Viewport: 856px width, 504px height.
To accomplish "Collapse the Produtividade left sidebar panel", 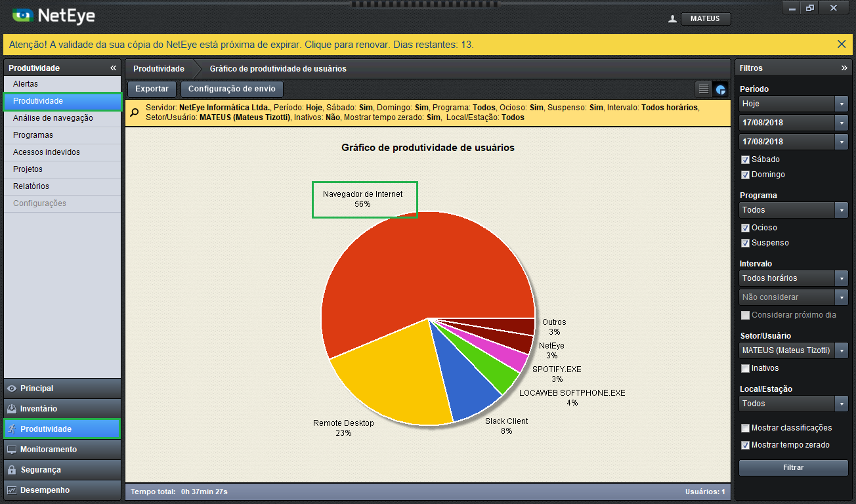I will pos(113,68).
